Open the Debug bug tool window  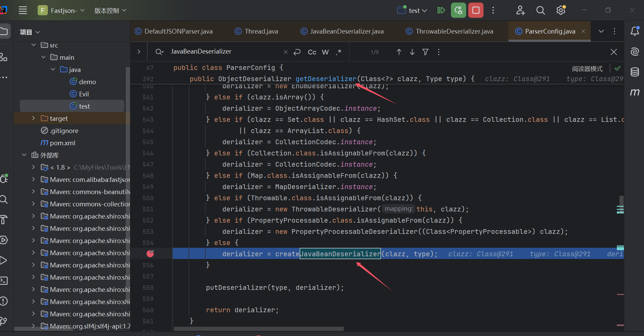4,179
